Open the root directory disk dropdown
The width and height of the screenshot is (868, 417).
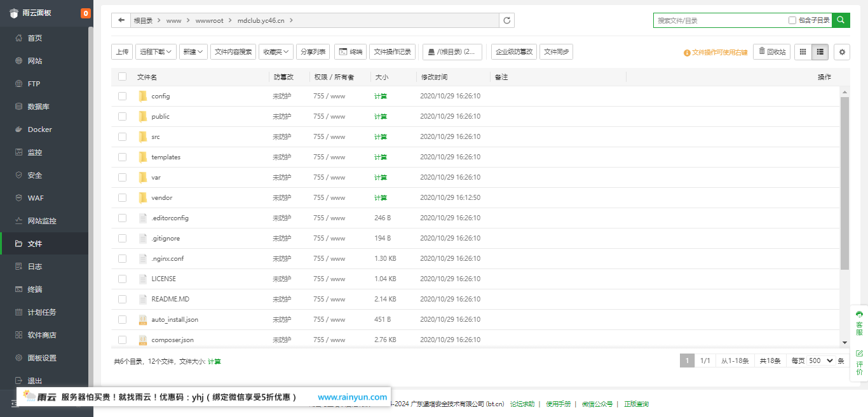tap(452, 52)
